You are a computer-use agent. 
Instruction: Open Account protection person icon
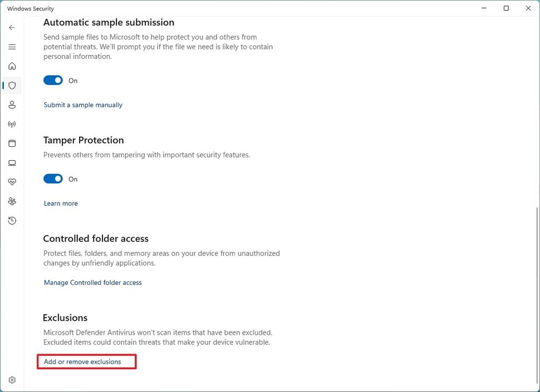click(12, 105)
